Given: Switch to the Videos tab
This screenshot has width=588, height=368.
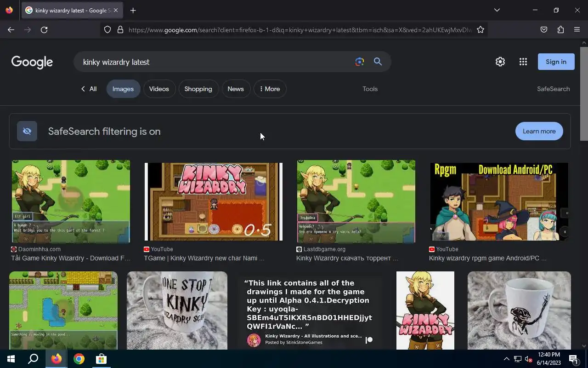Looking at the screenshot, I should point(159,89).
